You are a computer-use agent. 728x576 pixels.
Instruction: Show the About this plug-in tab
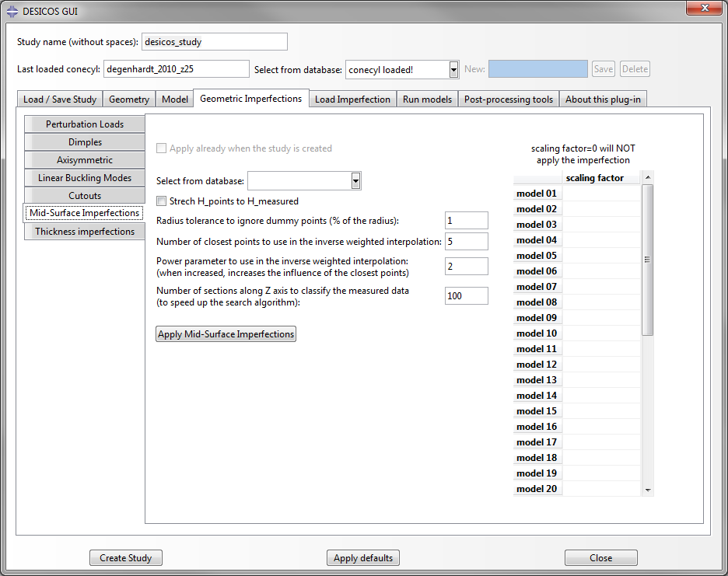tap(603, 99)
